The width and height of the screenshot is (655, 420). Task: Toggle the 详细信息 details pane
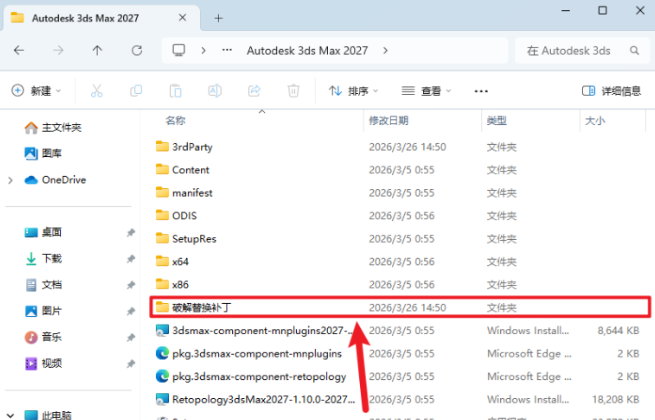pyautogui.click(x=610, y=91)
